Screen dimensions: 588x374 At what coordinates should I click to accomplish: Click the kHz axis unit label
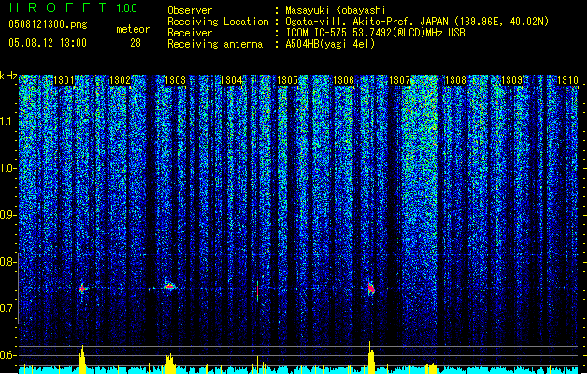[8, 76]
